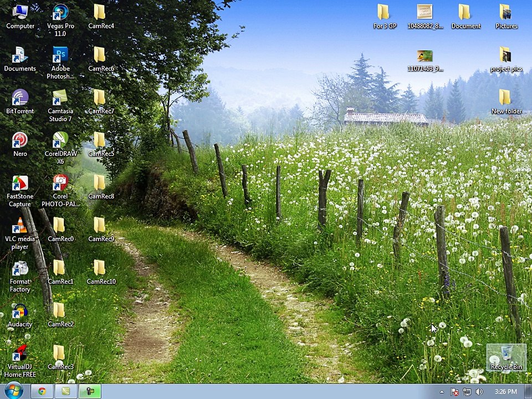The image size is (532, 399).
Task: Select the New folder icon
Action: (506, 102)
